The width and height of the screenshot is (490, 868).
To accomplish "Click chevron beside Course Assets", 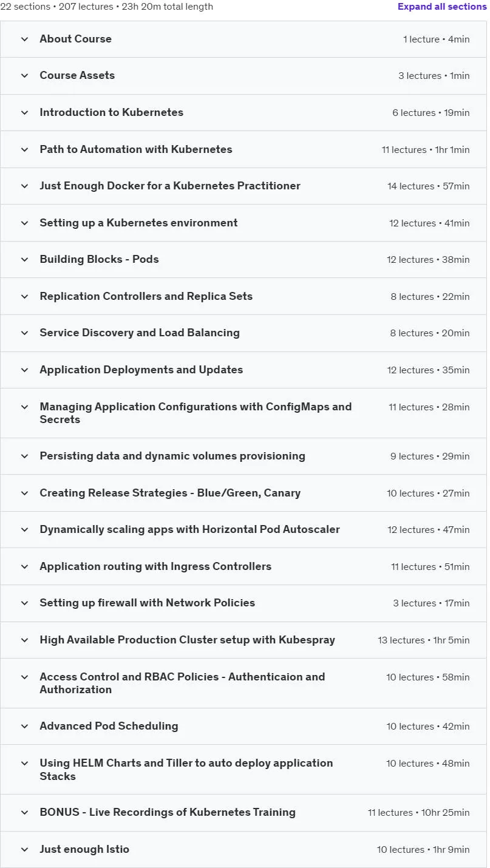I will [25, 76].
